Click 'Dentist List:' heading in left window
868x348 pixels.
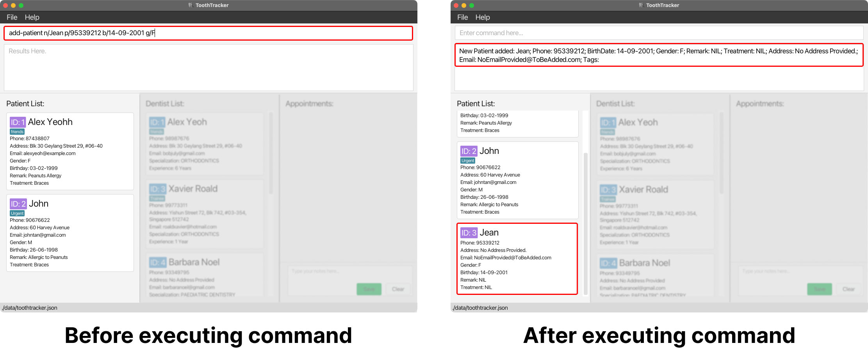[x=165, y=104]
